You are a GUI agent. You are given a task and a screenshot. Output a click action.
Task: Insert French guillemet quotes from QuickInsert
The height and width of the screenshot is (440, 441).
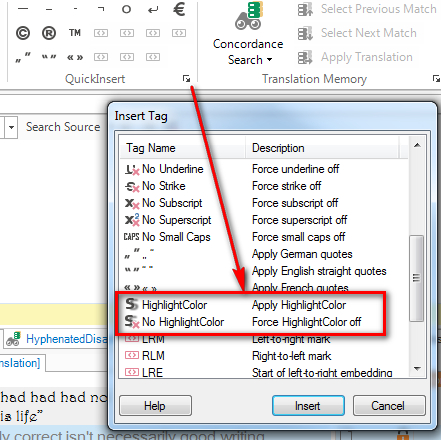coord(75,57)
